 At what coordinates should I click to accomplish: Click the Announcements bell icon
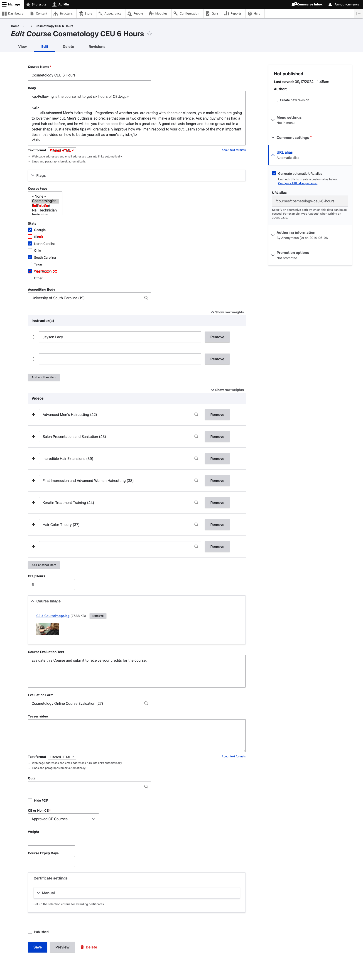pyautogui.click(x=330, y=5)
